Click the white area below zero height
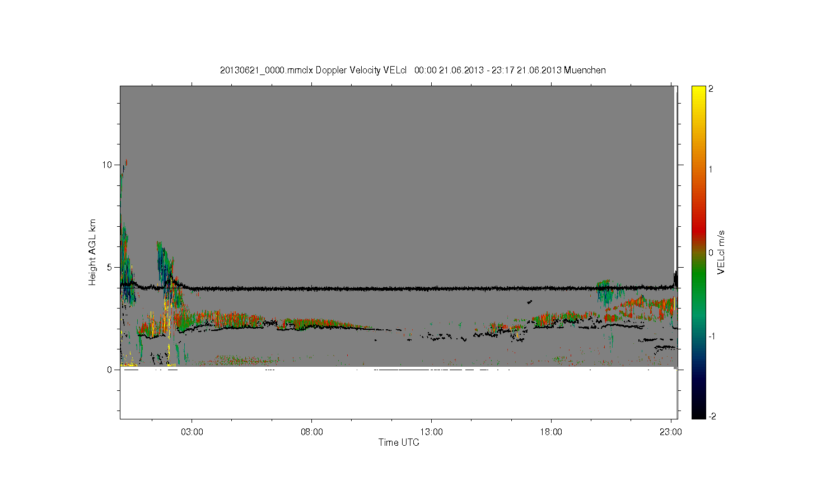 pos(398,394)
